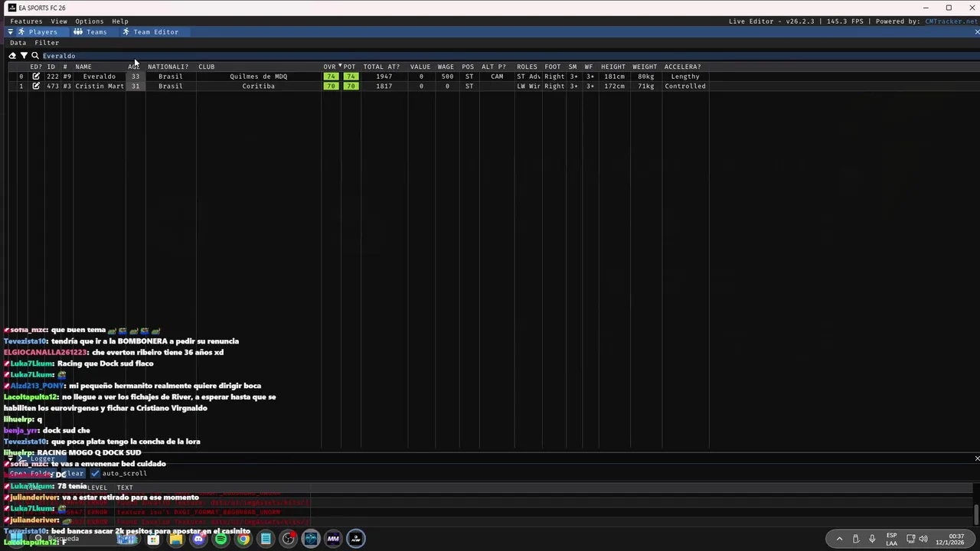
Task: Collapse the Logger panel triangle
Action: click(x=10, y=458)
